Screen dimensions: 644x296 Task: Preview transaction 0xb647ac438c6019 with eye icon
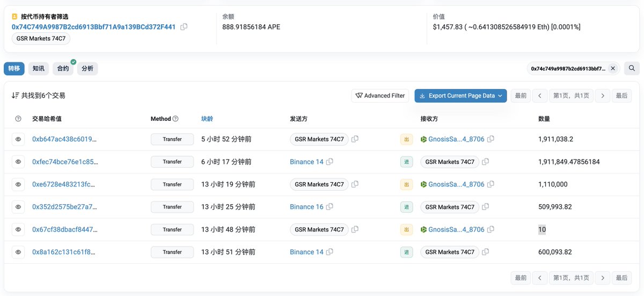(18, 139)
